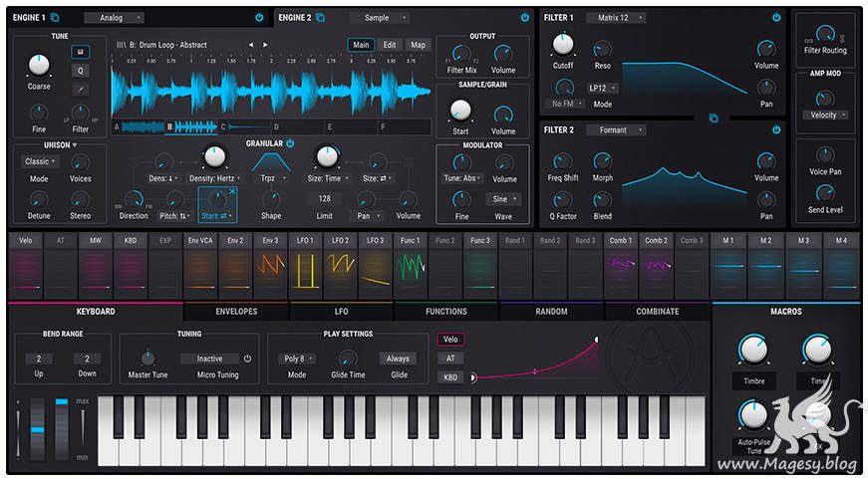Viewport: 868px width, 480px height.
Task: Open the Engine 2 type dropdown showing Sample
Action: (380, 18)
